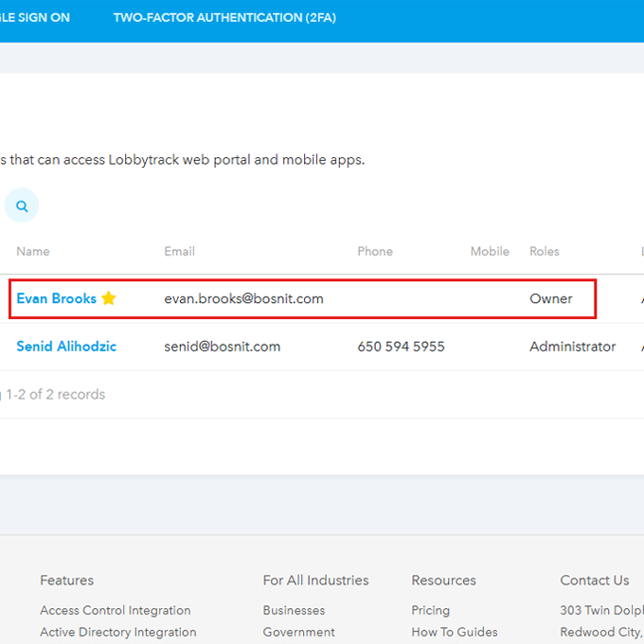Image resolution: width=644 pixels, height=644 pixels.
Task: Sort the table by Name column header
Action: 33,251
